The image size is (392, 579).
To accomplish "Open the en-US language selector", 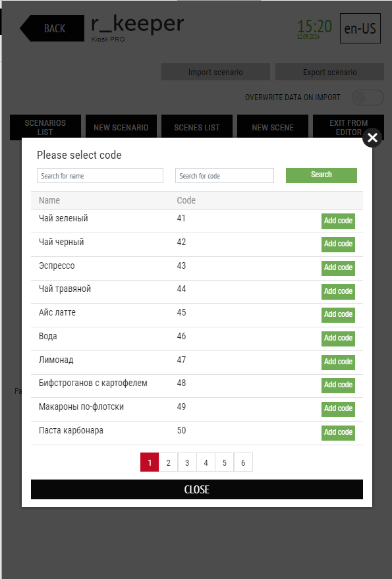I will 360,28.
